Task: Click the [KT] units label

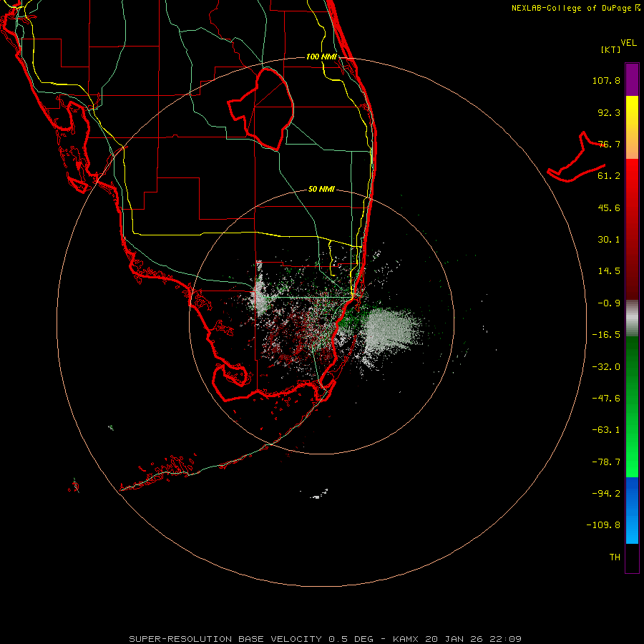Action: tap(611, 50)
